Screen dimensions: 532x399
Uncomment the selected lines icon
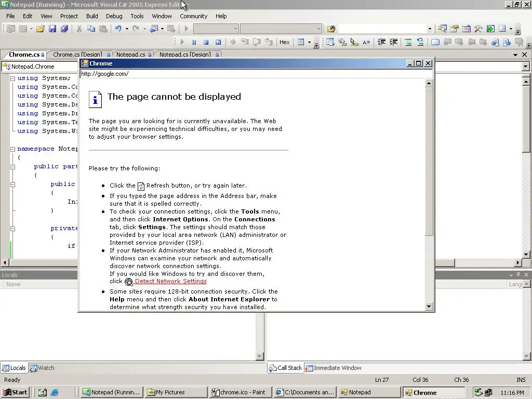click(420, 42)
